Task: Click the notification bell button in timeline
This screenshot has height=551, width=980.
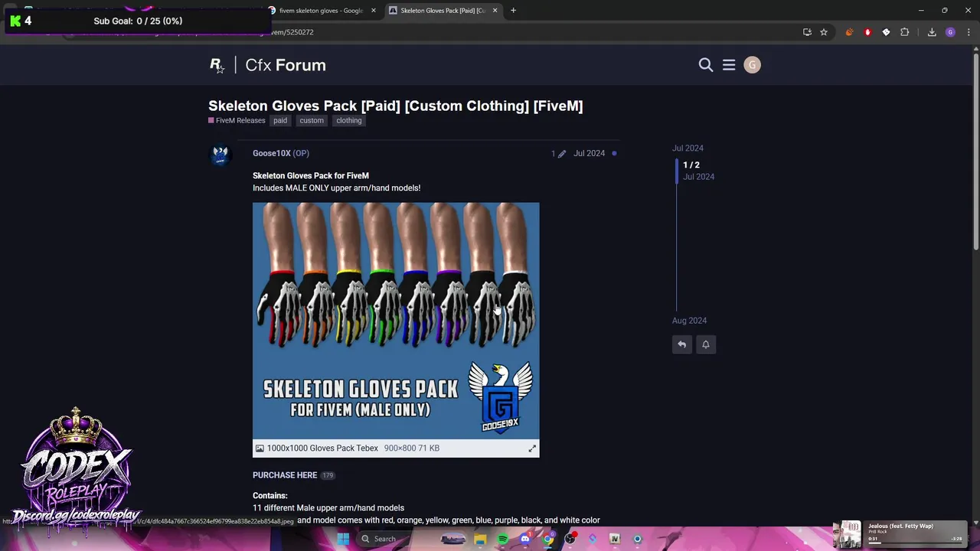Action: point(706,344)
